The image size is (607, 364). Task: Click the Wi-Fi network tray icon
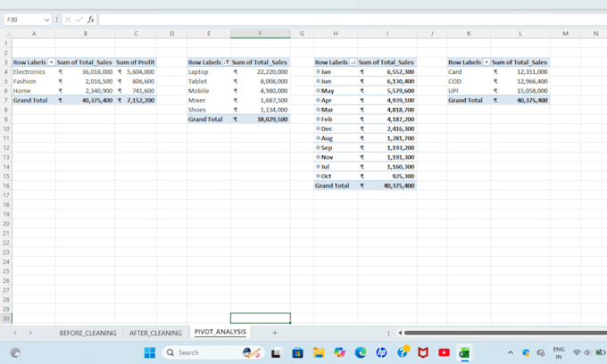[577, 352]
